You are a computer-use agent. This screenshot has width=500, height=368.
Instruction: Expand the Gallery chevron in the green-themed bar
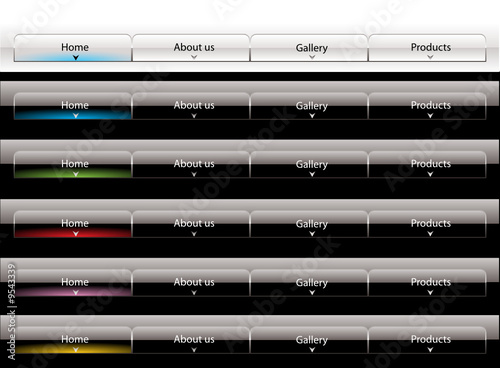click(312, 174)
